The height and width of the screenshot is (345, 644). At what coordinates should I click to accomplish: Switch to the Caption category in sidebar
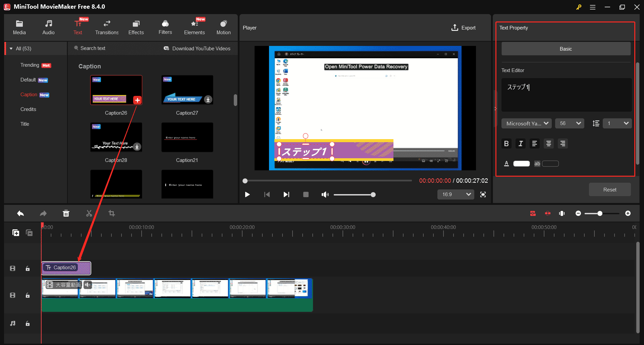[29, 94]
